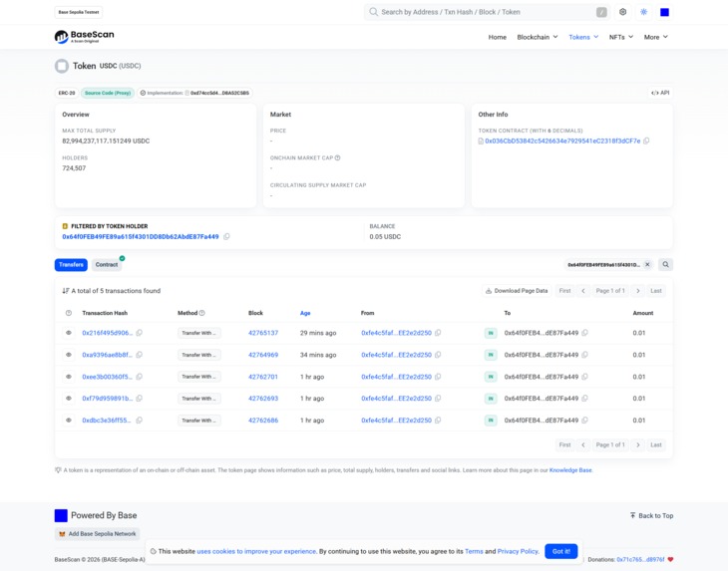Open donations address 0x71c765
Viewport: 728px width, 571px height.
pos(640,560)
